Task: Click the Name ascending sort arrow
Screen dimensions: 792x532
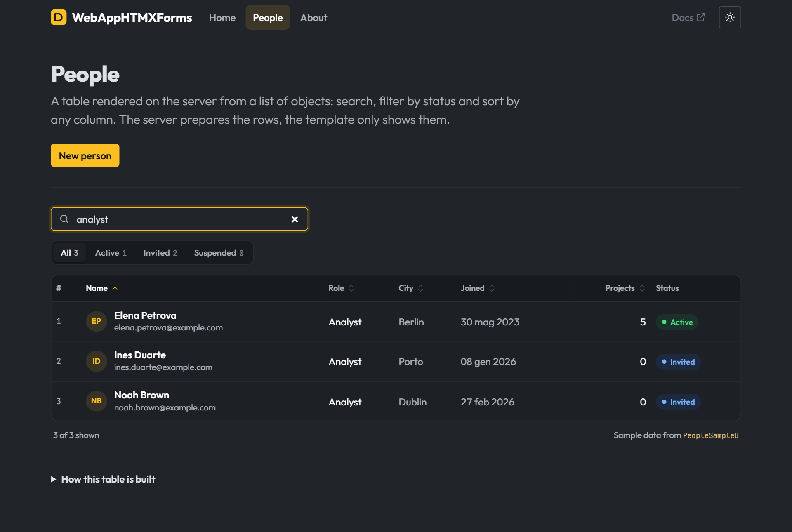Action: coord(115,288)
